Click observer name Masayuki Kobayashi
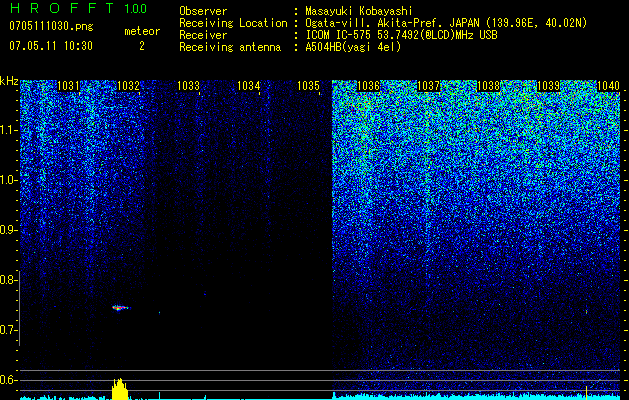The width and height of the screenshot is (629, 400). (x=359, y=11)
